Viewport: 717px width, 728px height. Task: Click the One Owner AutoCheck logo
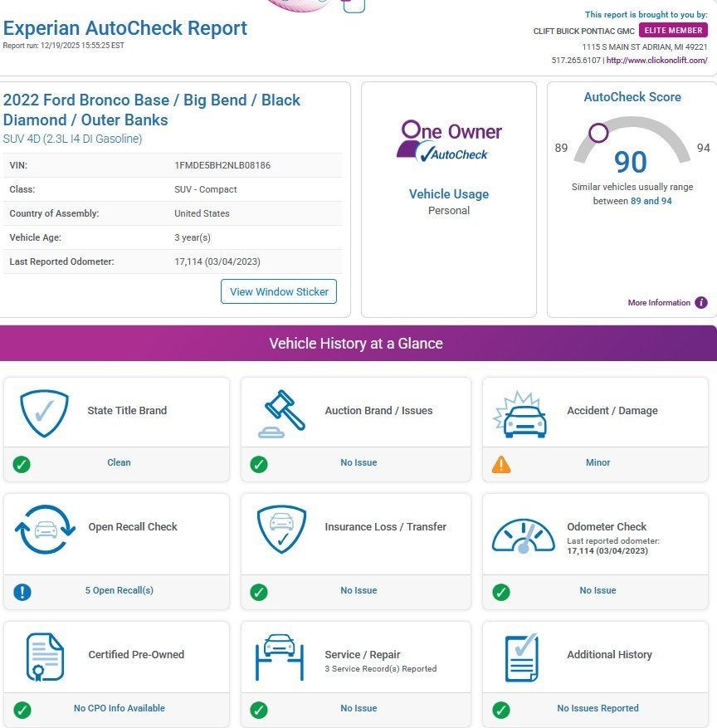[x=449, y=141]
